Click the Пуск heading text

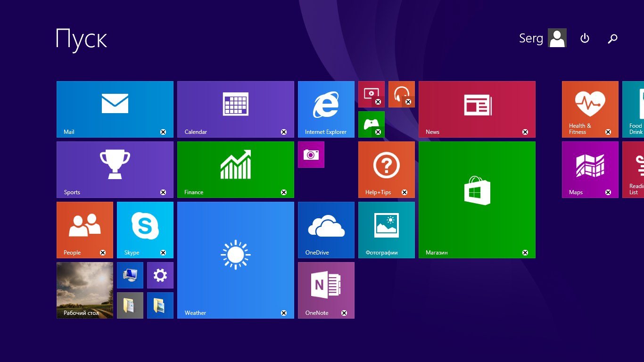coord(82,40)
